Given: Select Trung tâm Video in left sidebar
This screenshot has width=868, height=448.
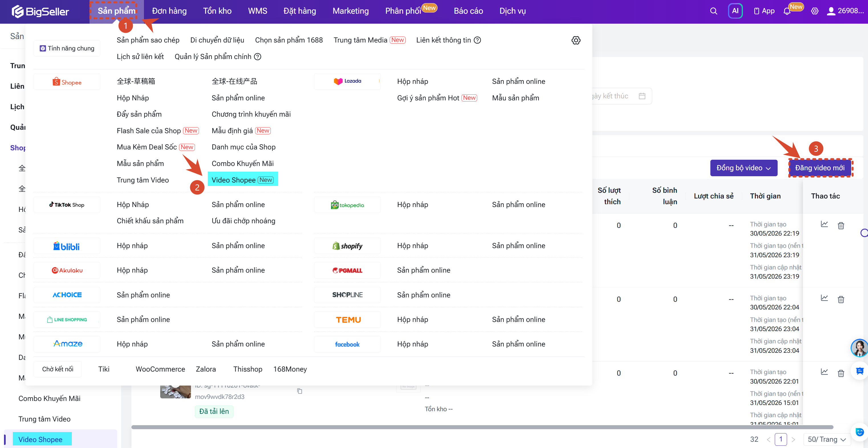Looking at the screenshot, I should point(44,419).
